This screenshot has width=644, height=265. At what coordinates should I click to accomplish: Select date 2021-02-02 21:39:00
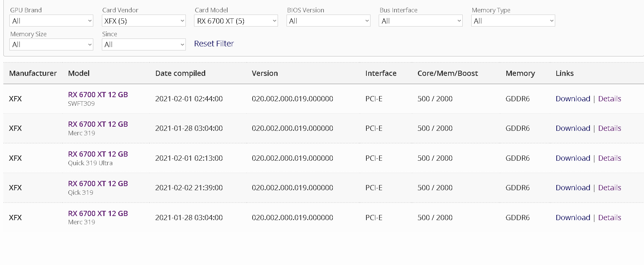click(189, 188)
